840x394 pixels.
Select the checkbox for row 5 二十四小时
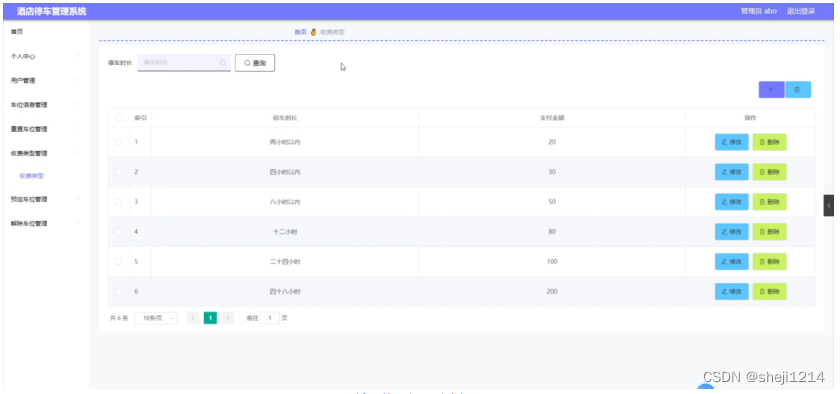[119, 262]
